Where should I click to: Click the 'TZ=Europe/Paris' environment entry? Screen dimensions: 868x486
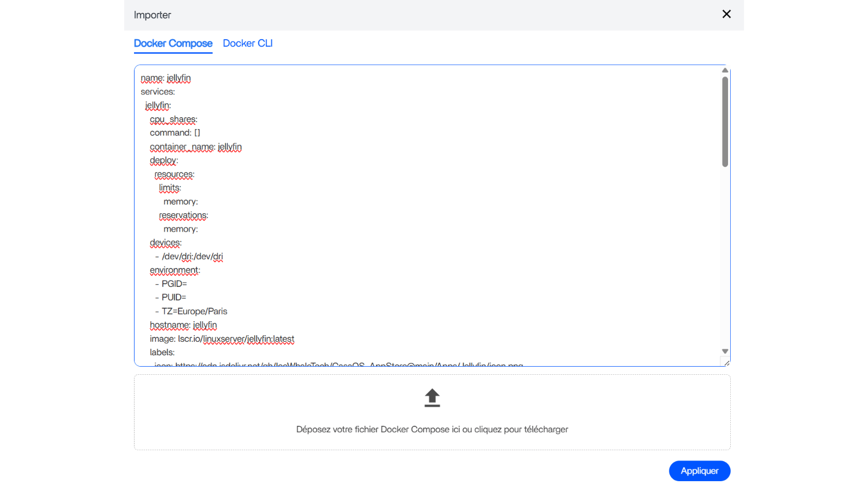click(194, 311)
